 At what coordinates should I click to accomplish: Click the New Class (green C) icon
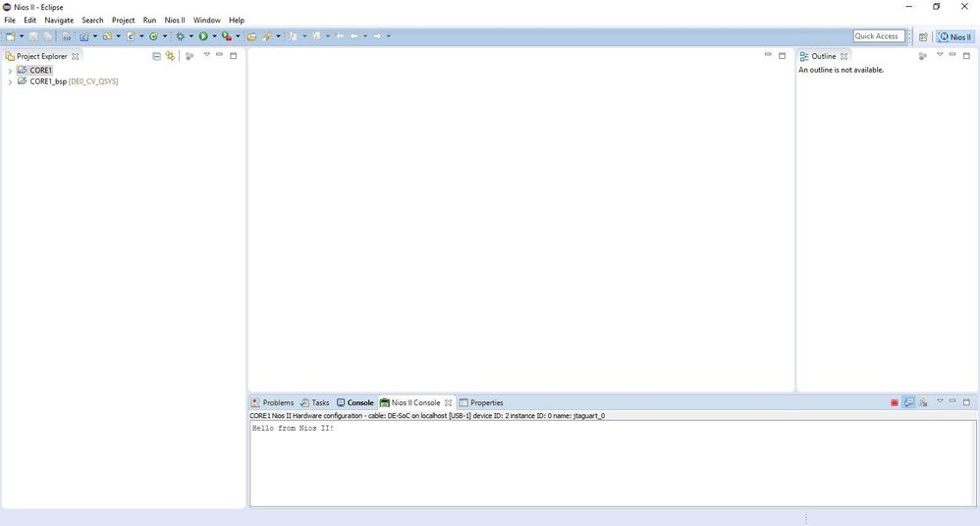(153, 36)
